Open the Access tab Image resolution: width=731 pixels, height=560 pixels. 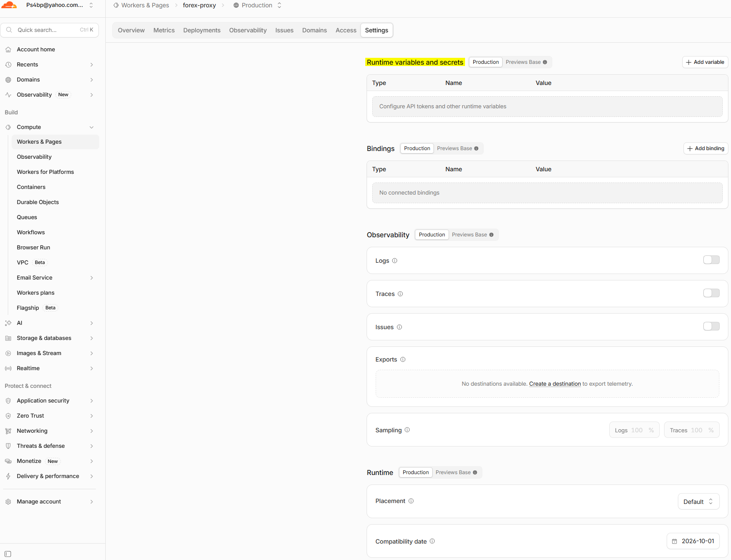346,30
